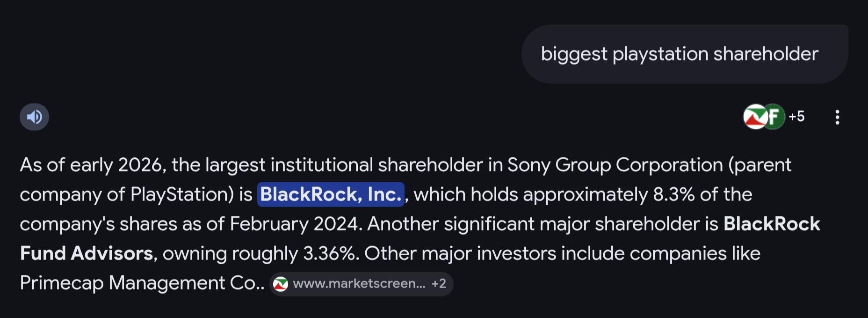Screen dimensions: 868x318
Task: Click the bold BlackRock Fund Advisors text
Action: pyautogui.click(x=87, y=253)
